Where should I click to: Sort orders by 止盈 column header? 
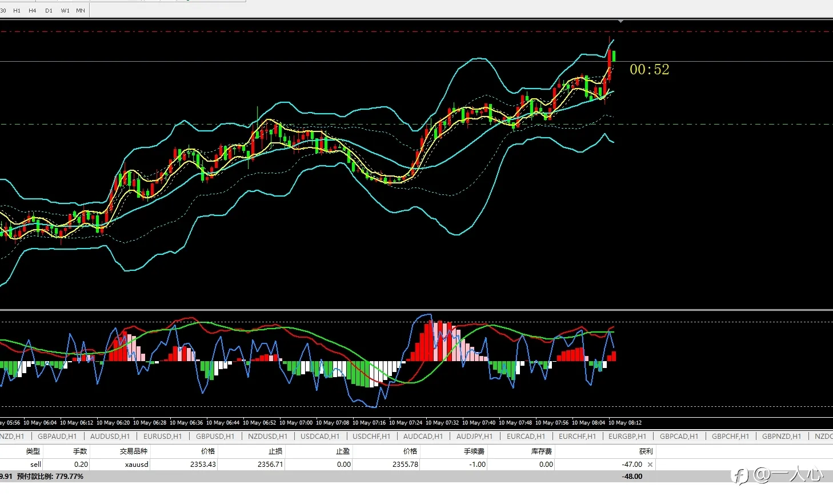(343, 451)
